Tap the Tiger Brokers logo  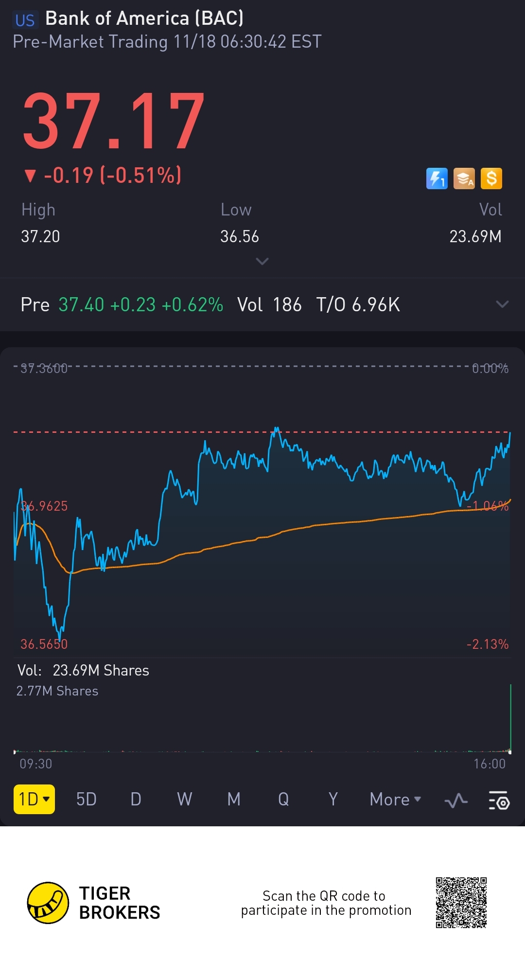point(48,903)
